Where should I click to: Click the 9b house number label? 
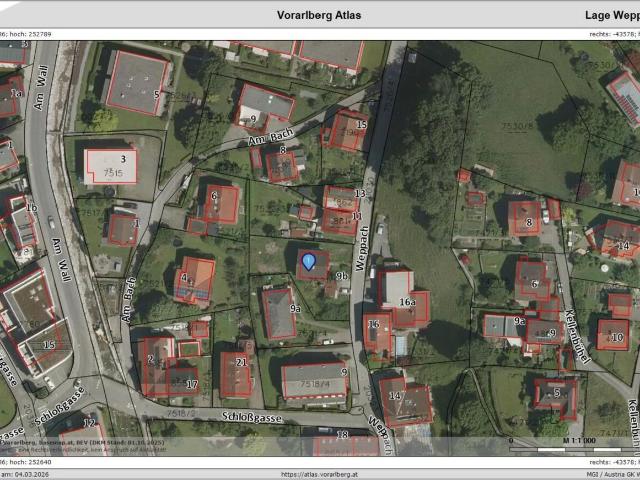tap(341, 275)
